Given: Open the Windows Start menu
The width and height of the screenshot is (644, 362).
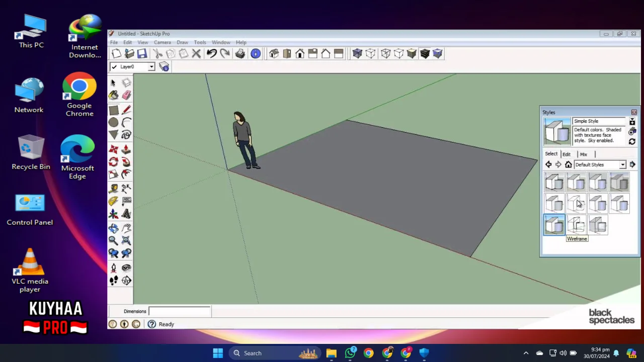Looking at the screenshot, I should click(218, 353).
